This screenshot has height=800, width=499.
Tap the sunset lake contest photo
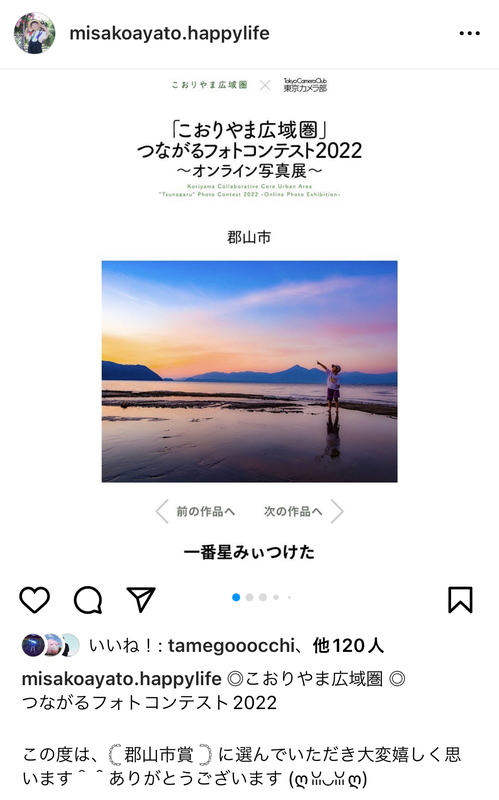[x=250, y=371]
